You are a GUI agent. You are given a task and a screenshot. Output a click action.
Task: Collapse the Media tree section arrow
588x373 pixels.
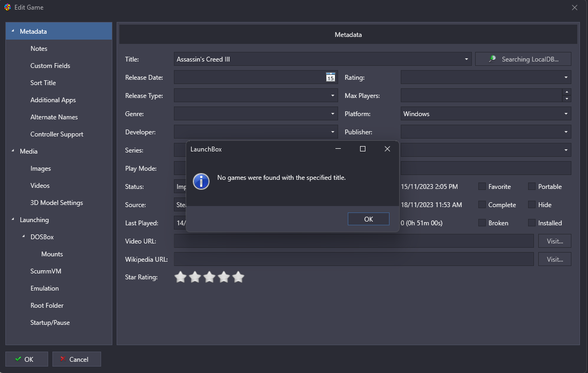click(x=13, y=151)
